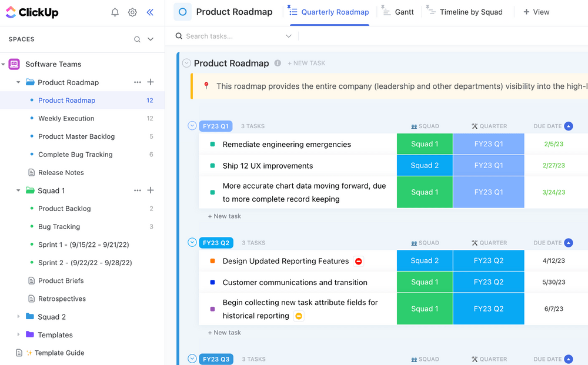
Task: Click the Product Roadmap list circle icon
Action: [183, 12]
